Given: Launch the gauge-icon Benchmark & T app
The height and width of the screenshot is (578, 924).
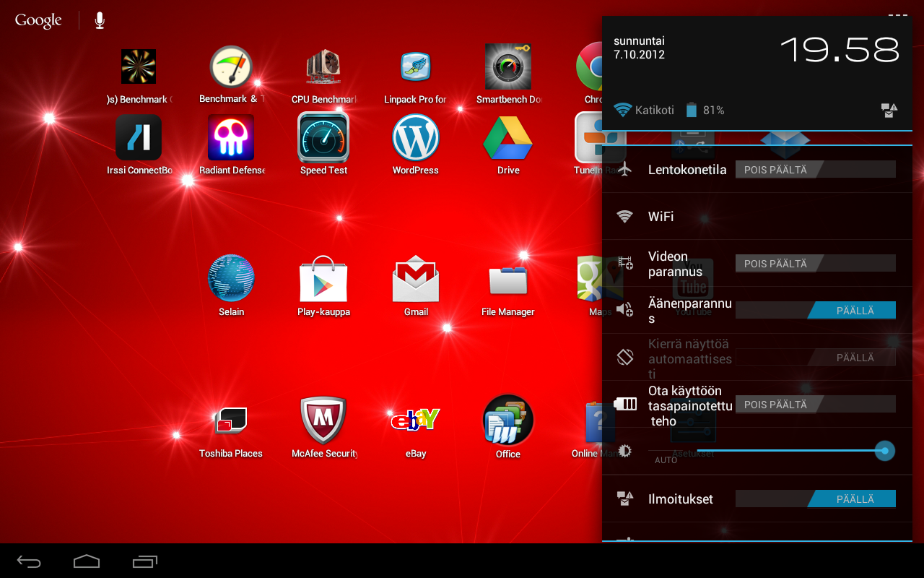Looking at the screenshot, I should click(231, 75).
